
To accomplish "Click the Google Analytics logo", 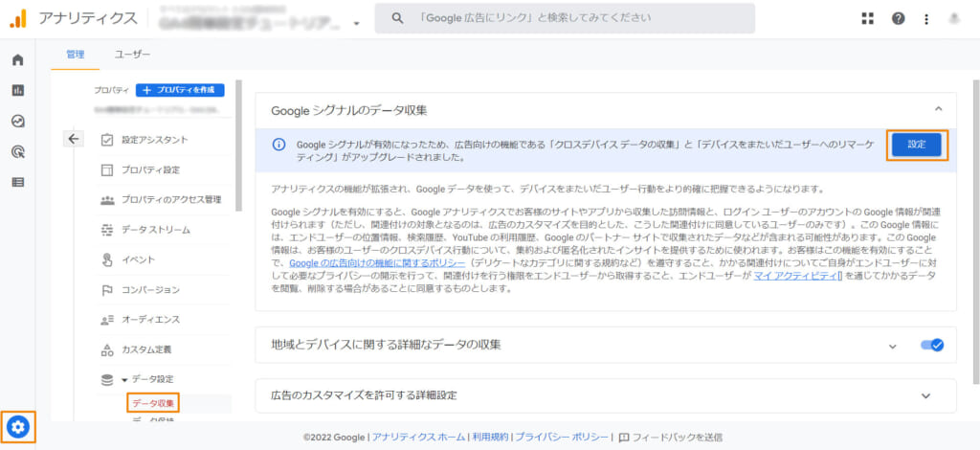I will 17,19.
